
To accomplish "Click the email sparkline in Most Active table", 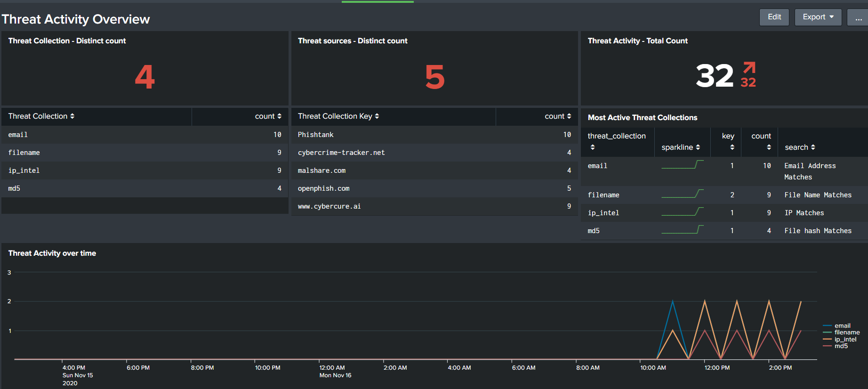I will pos(682,164).
